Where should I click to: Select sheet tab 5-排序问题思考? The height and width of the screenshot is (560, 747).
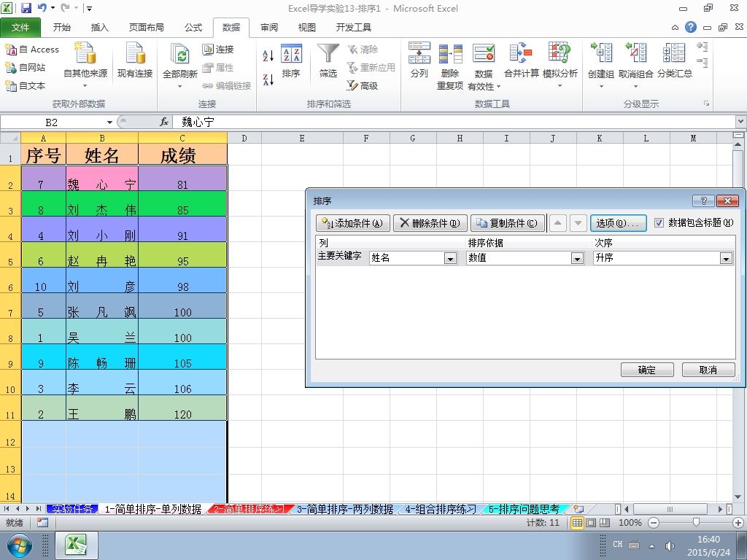pyautogui.click(x=524, y=509)
